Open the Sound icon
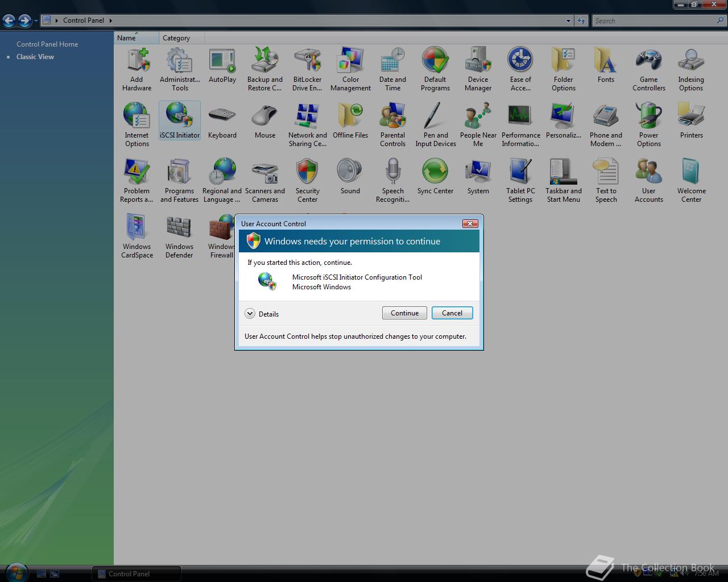 coord(350,177)
